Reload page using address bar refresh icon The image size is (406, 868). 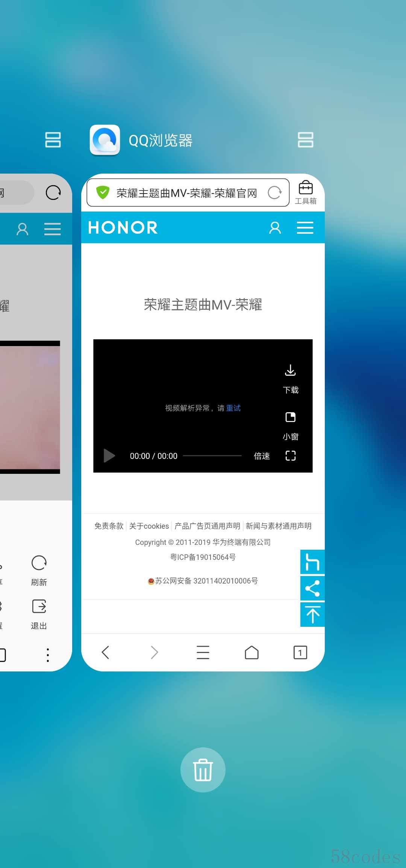coord(275,192)
